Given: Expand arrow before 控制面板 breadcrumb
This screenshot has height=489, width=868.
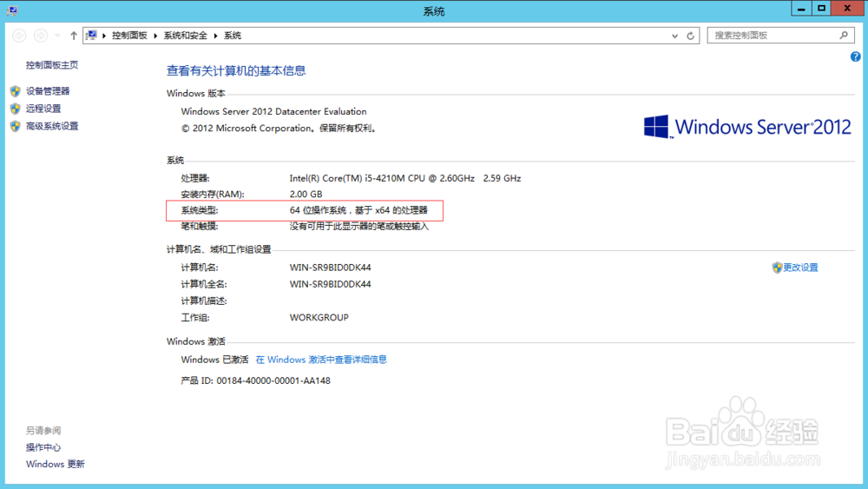Looking at the screenshot, I should [104, 36].
